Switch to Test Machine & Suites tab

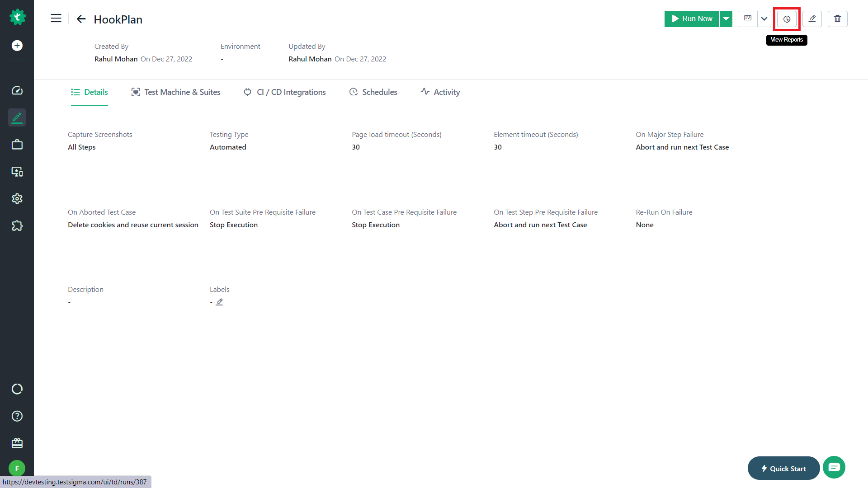coord(176,92)
